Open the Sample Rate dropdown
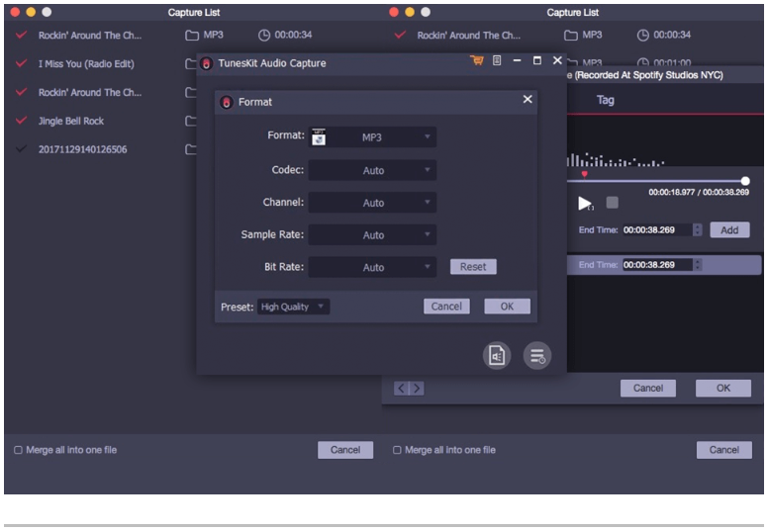This screenshot has height=532, width=769. 372,235
